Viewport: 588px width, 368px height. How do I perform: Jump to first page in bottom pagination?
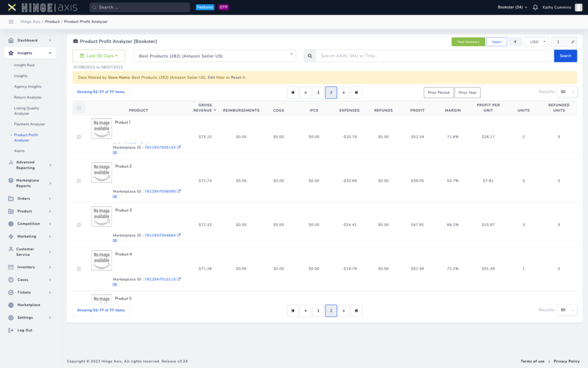[x=293, y=310]
